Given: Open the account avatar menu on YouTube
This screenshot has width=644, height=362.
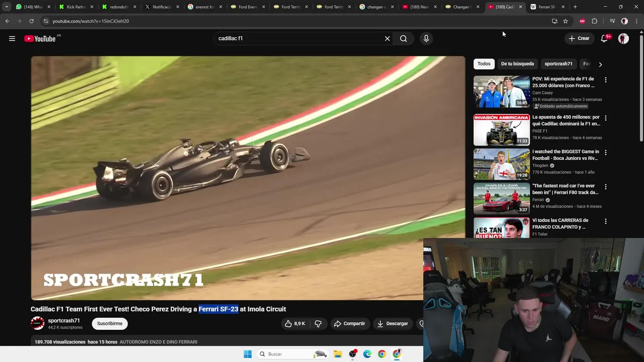Looking at the screenshot, I should [623, 39].
